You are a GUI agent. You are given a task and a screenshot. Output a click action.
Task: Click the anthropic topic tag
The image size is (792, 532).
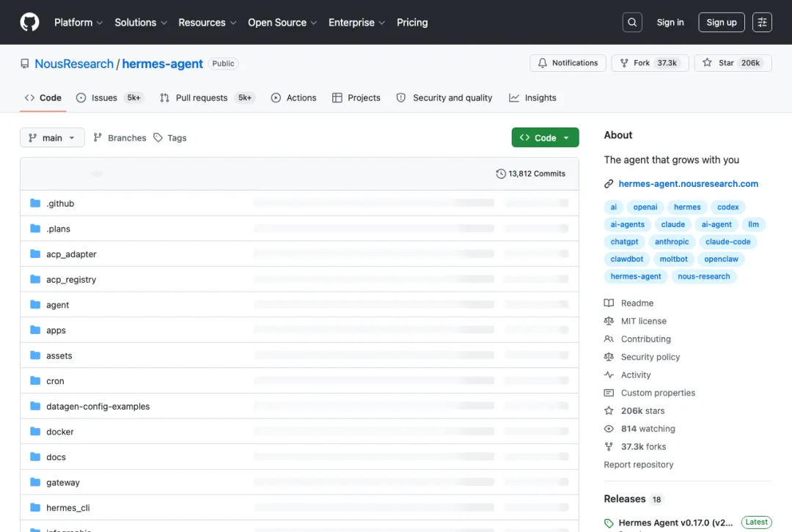(x=672, y=242)
